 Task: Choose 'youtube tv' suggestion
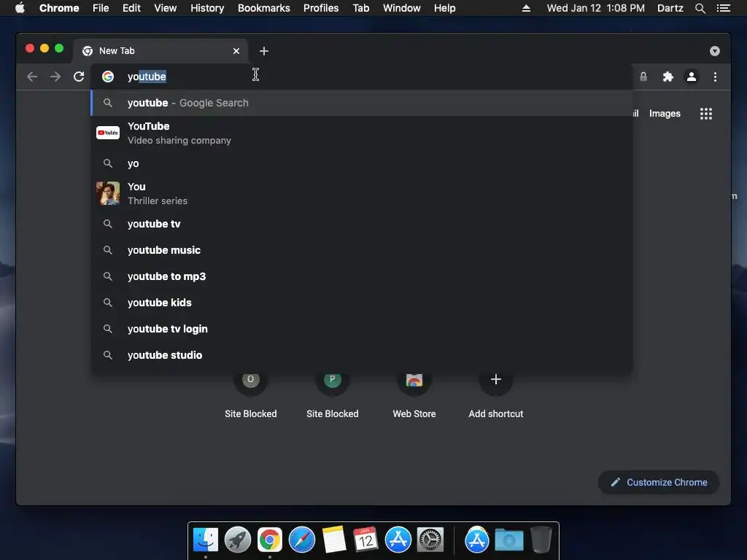[362, 224]
